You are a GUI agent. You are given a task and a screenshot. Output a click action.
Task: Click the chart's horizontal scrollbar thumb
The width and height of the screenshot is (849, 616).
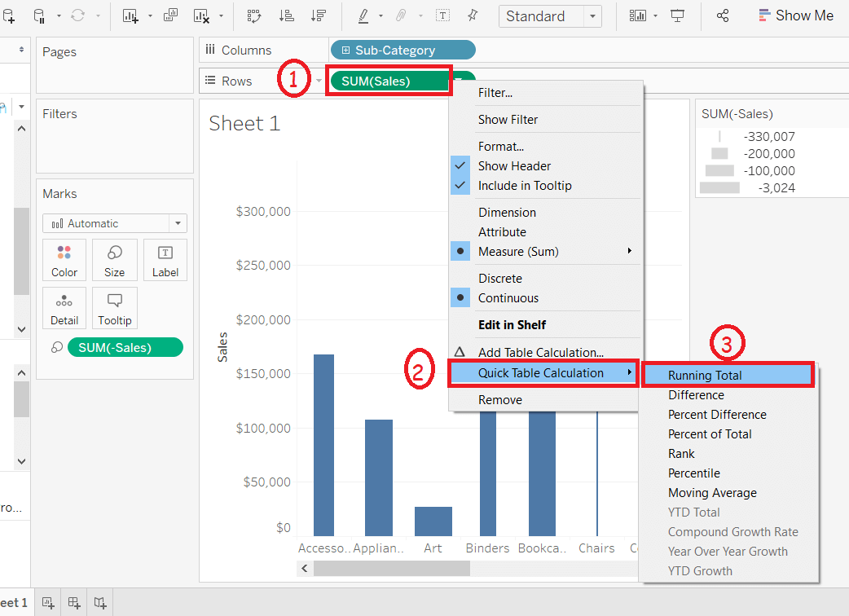pyautogui.click(x=391, y=569)
